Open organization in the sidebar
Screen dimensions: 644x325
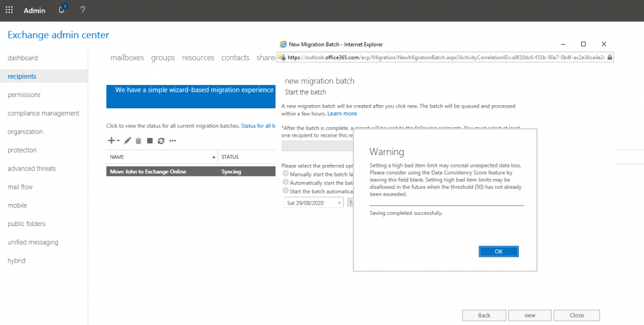tap(25, 132)
